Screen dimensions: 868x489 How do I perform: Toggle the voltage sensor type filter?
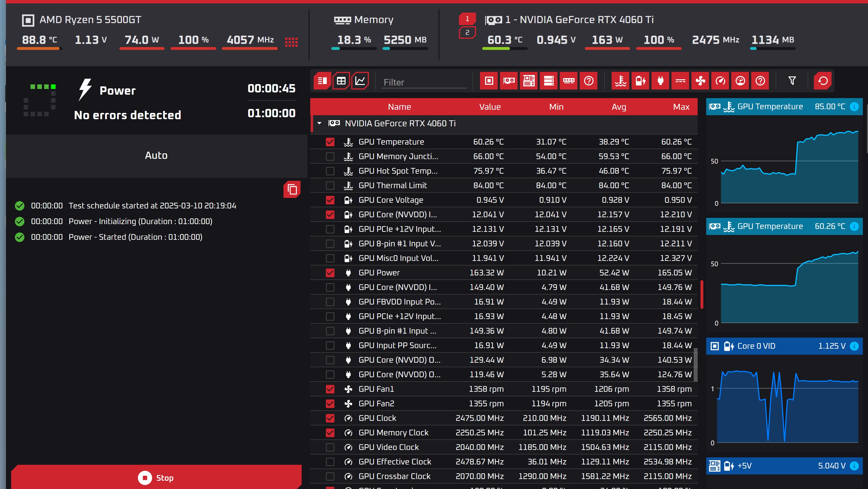[x=640, y=81]
